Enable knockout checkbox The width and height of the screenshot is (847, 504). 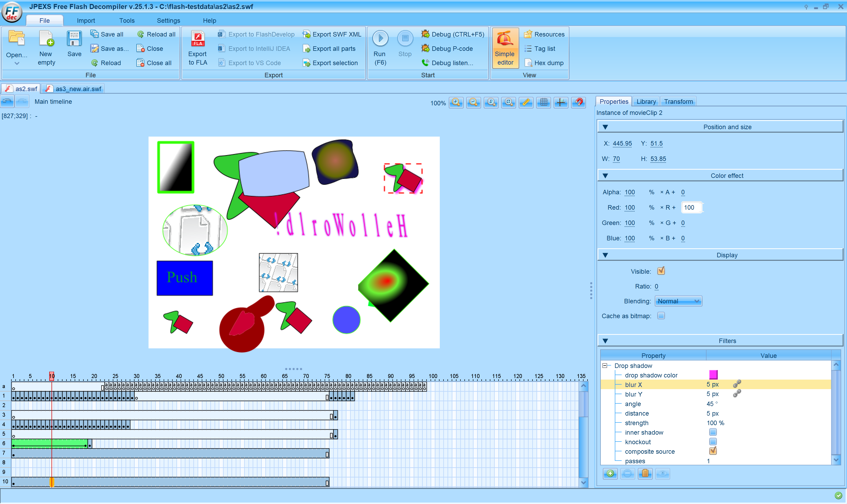[x=713, y=442]
